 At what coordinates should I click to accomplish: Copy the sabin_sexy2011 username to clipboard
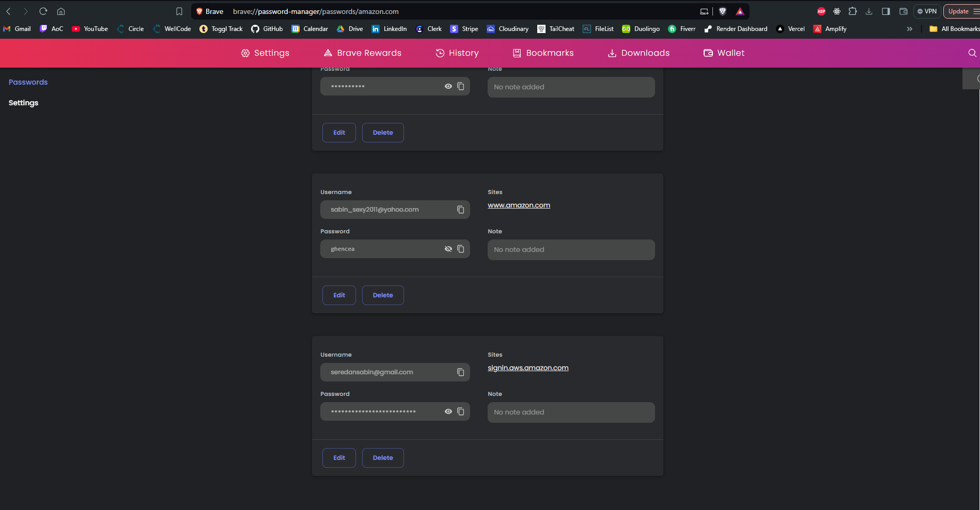pos(460,210)
